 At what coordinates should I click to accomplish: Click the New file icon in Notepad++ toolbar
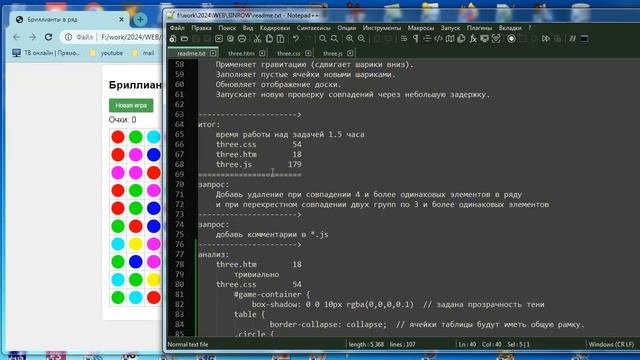[173, 39]
